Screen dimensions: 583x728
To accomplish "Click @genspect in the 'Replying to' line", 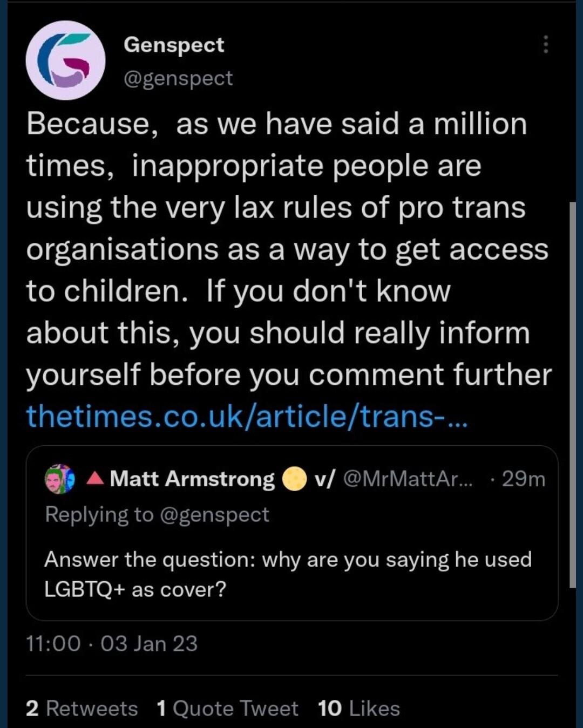I will coord(214,514).
